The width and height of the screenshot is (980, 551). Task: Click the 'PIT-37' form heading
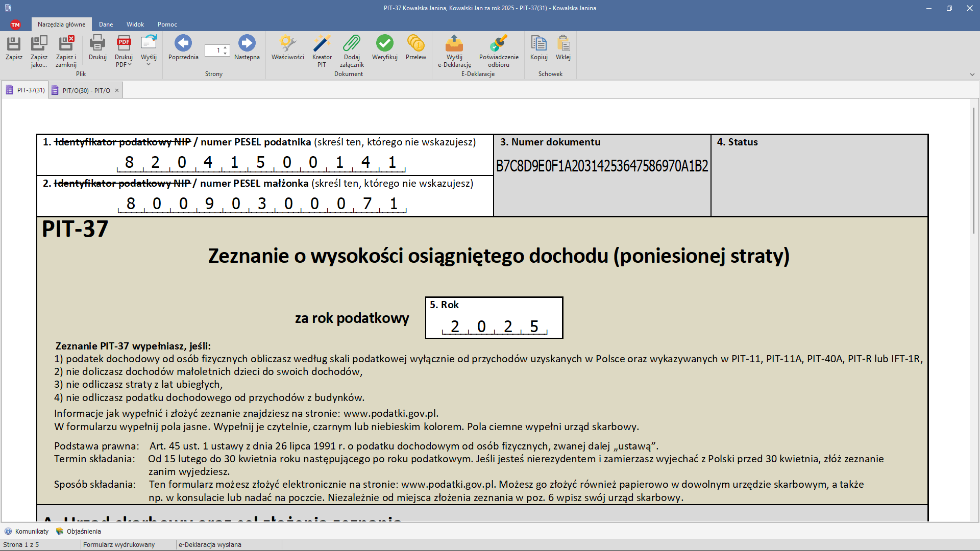[x=75, y=229]
